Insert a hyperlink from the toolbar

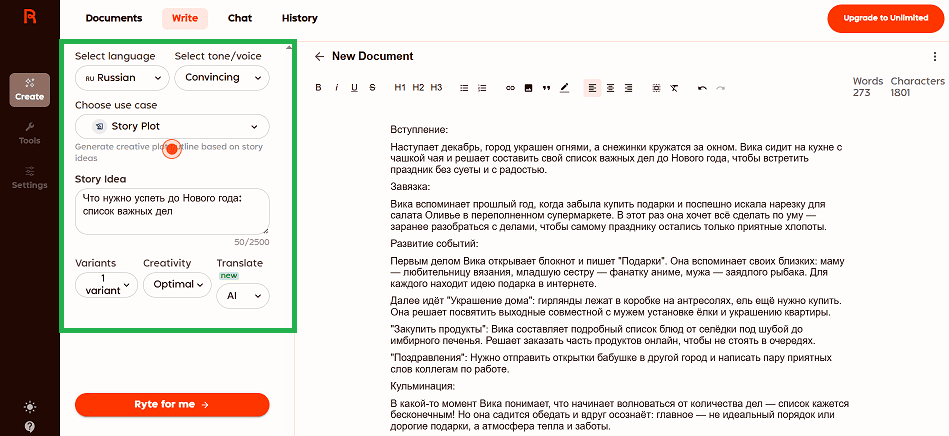[x=510, y=88]
